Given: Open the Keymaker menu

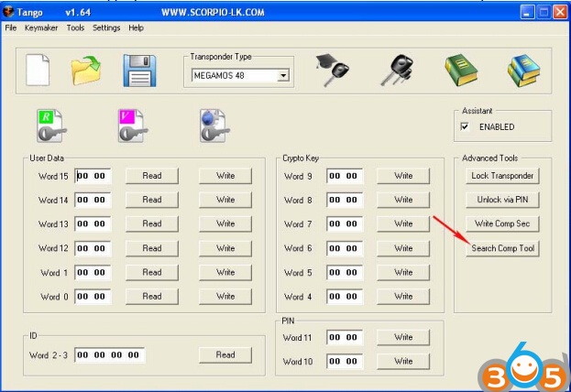Looking at the screenshot, I should pyautogui.click(x=41, y=28).
